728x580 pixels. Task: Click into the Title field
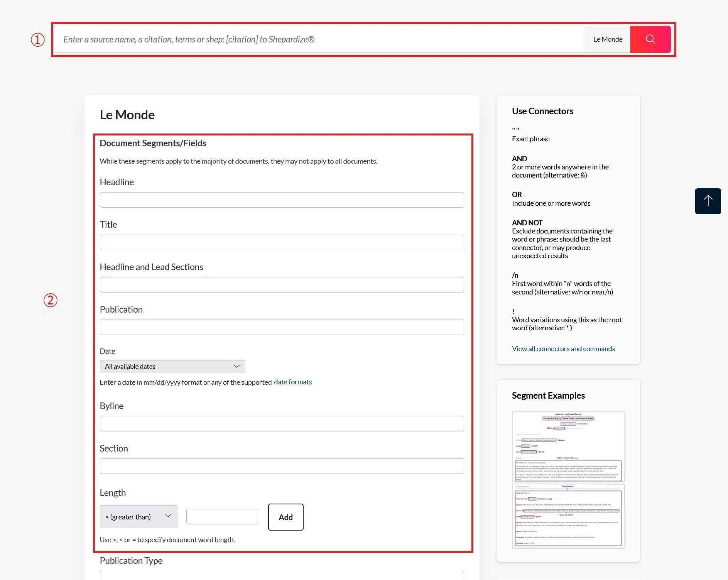point(282,242)
